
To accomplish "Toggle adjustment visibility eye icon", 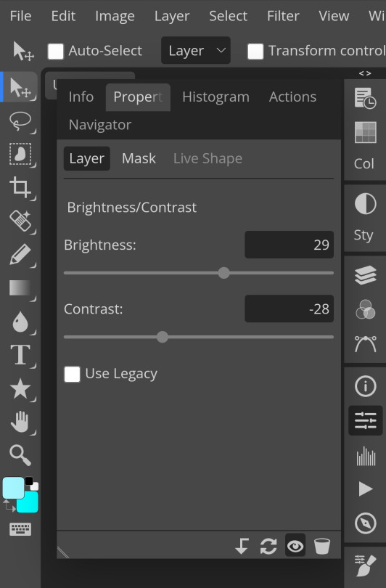I will coord(295,546).
